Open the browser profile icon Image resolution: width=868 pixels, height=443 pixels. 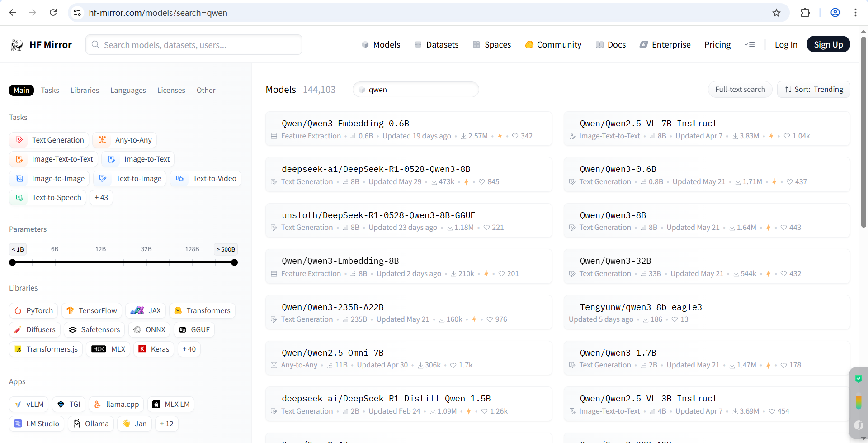click(x=835, y=13)
